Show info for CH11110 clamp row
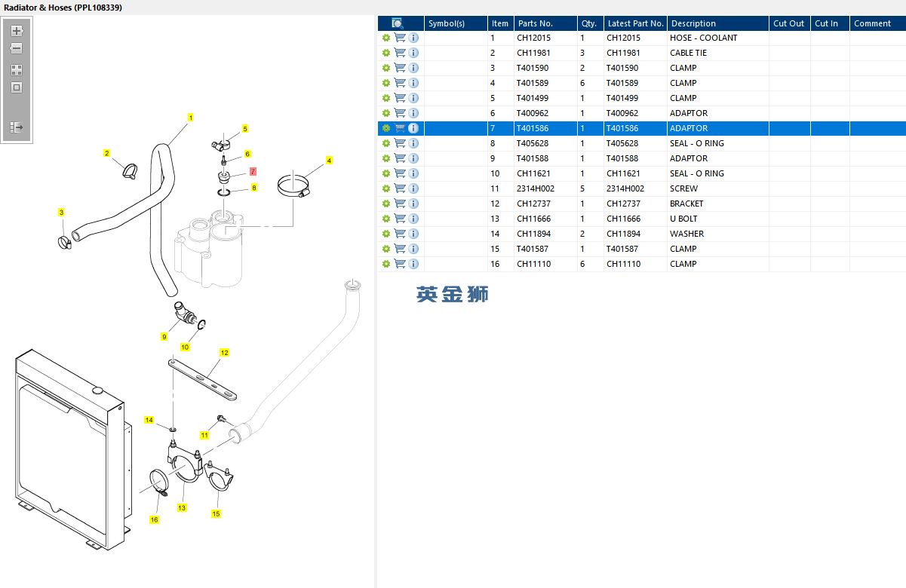906x588 pixels. 413,264
